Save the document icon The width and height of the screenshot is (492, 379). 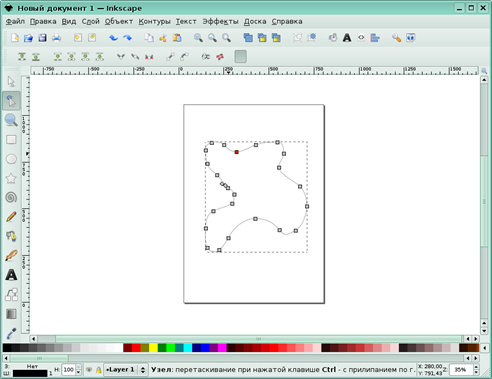pos(42,38)
